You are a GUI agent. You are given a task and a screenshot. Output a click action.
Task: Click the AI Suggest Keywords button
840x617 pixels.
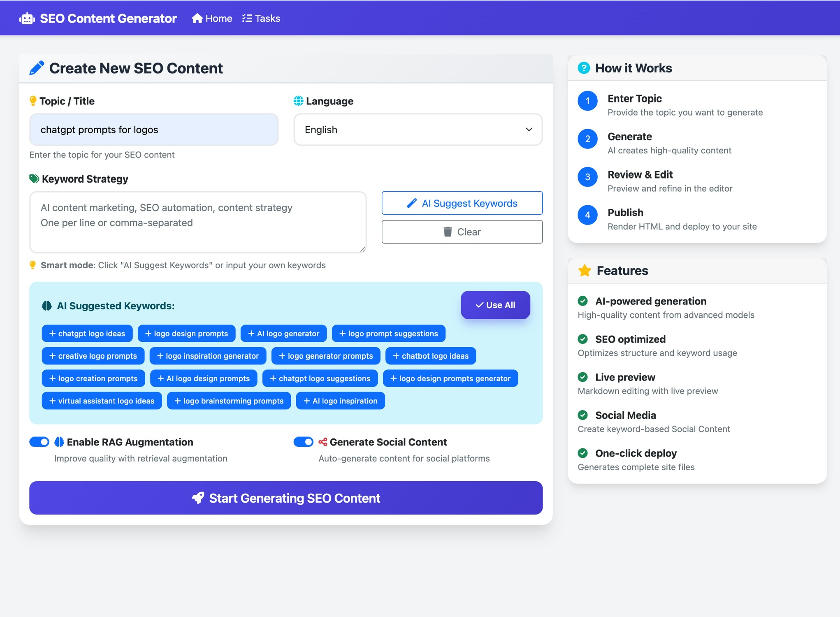tap(462, 203)
